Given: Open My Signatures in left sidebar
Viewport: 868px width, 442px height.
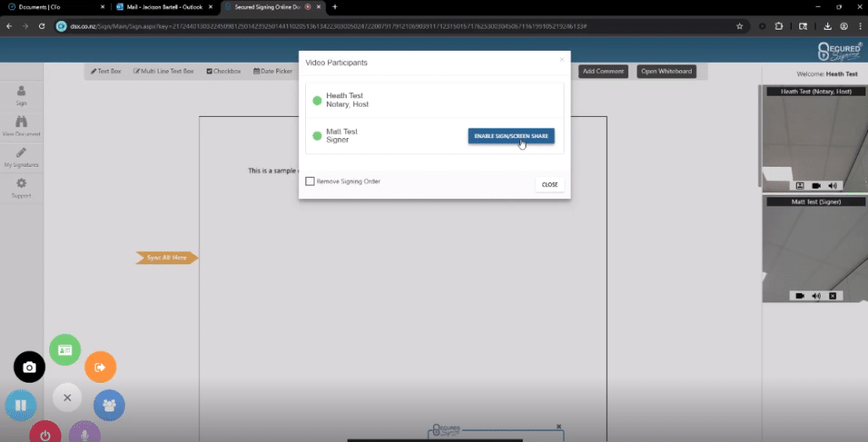Looking at the screenshot, I should 21,157.
